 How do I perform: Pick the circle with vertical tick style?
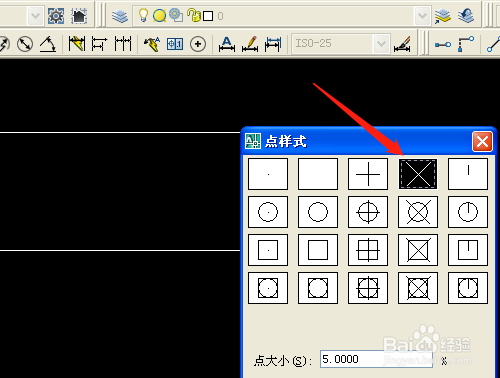click(x=468, y=212)
